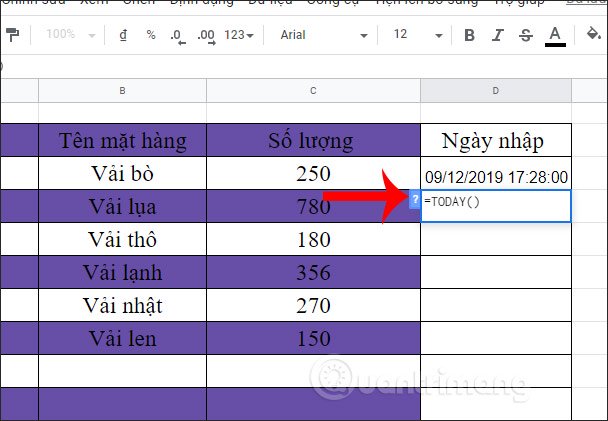Select the quantity cell 180

click(x=313, y=239)
